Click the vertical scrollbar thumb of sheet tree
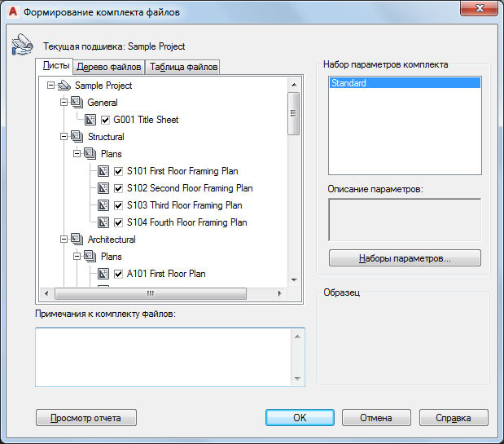This screenshot has width=504, height=444. pos(293,113)
